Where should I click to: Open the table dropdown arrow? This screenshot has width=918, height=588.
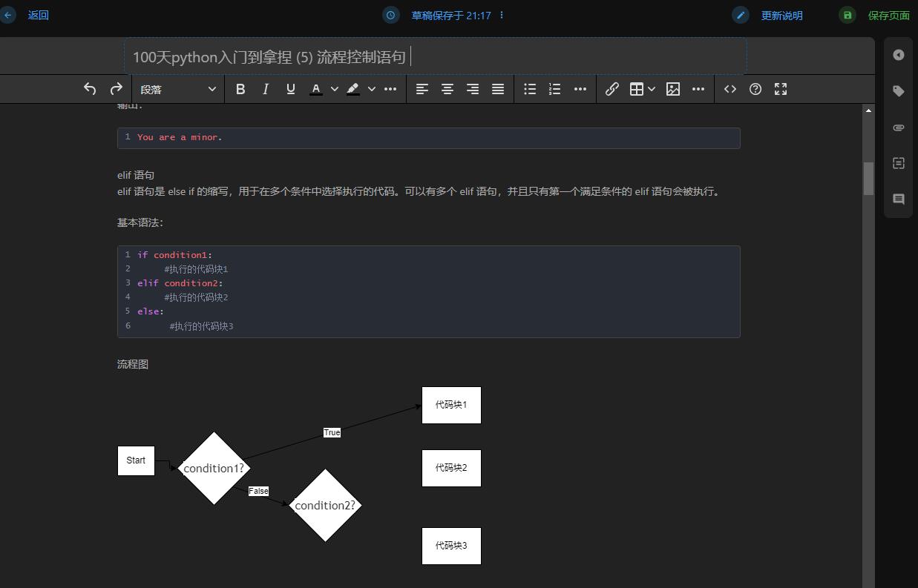pos(652,89)
